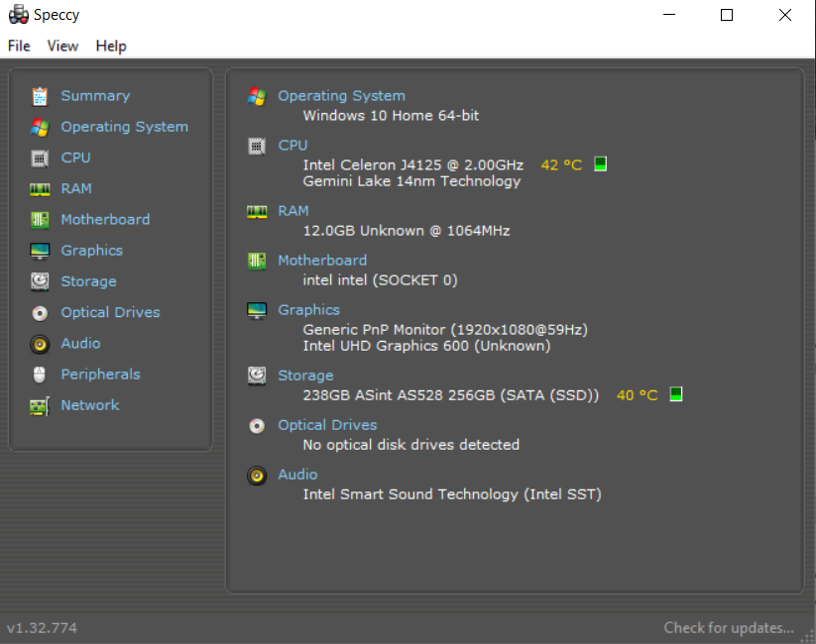Click the CPU chip icon in sidebar

[x=40, y=159]
